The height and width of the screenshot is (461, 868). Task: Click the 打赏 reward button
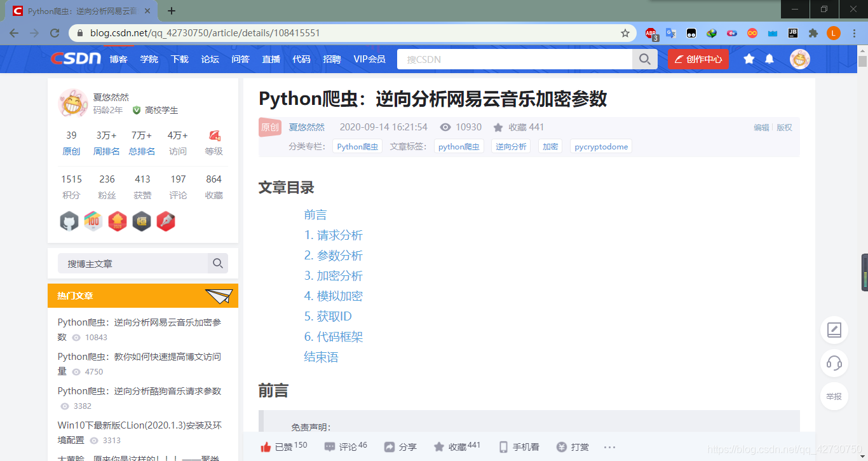573,447
